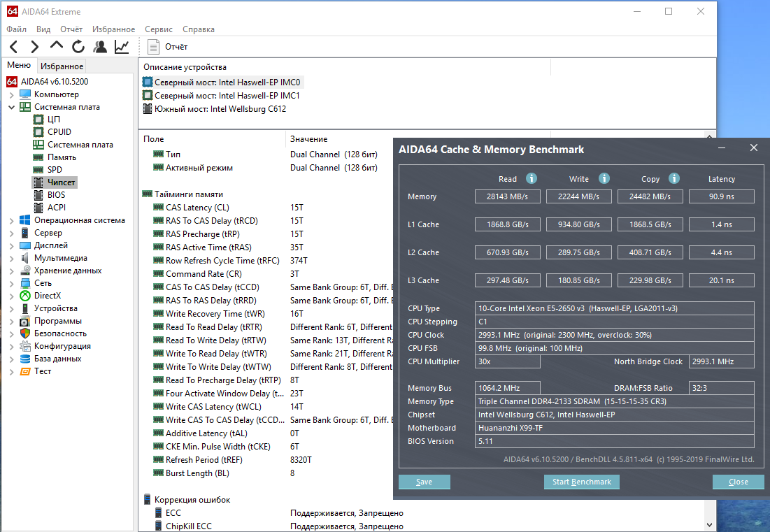The image size is (770, 532).
Task: Go forward with the right arrow toolbar icon
Action: pyautogui.click(x=34, y=47)
